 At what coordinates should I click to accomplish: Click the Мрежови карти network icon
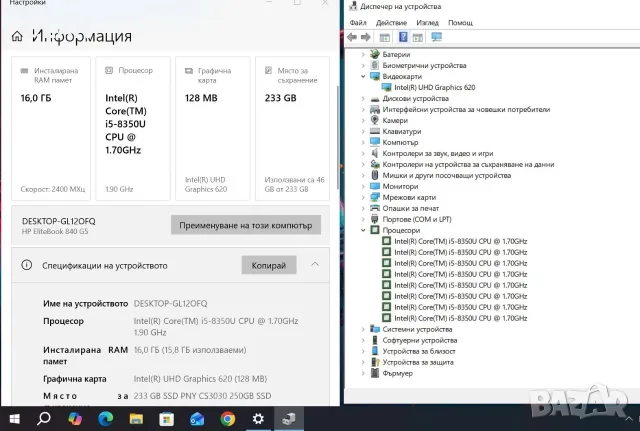tap(375, 197)
